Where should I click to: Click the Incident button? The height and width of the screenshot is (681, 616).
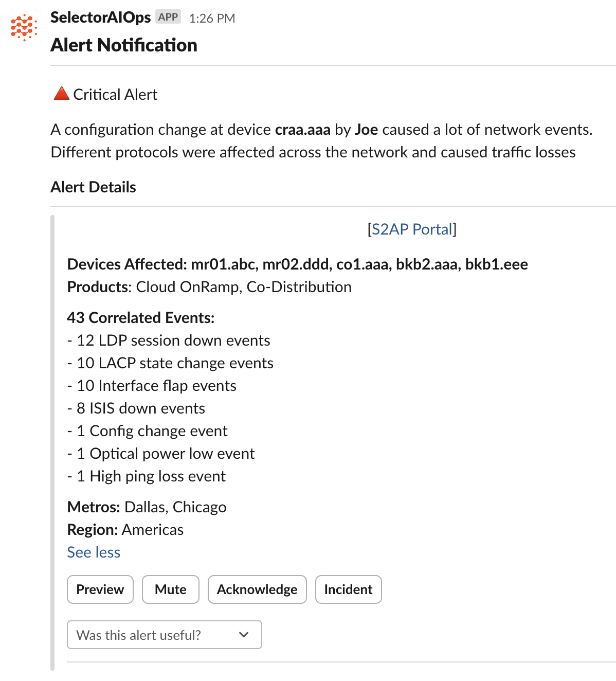[348, 589]
